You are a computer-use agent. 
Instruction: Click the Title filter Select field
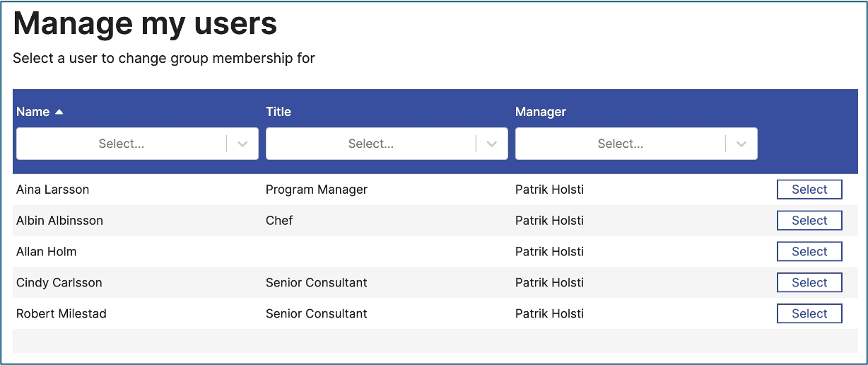click(371, 144)
